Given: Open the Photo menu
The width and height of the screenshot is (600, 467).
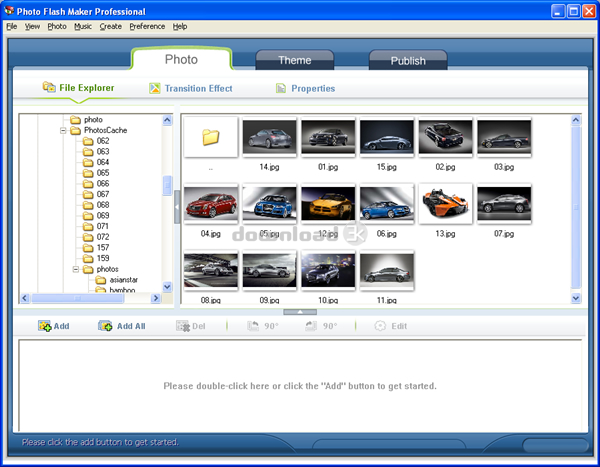Looking at the screenshot, I should click(x=57, y=26).
